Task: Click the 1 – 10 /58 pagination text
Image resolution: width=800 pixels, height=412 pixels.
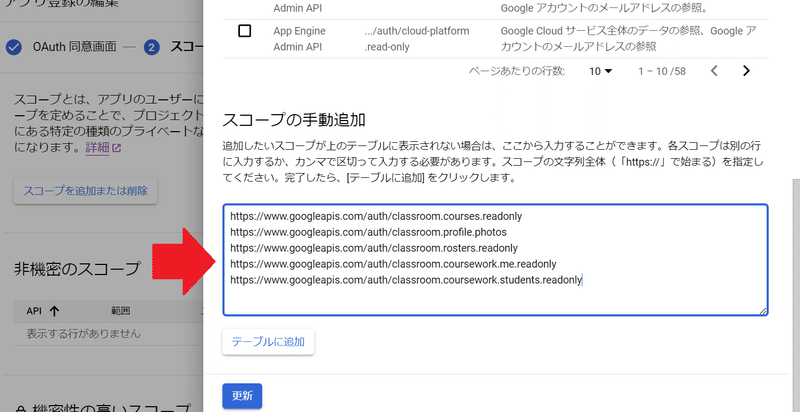Action: click(662, 71)
